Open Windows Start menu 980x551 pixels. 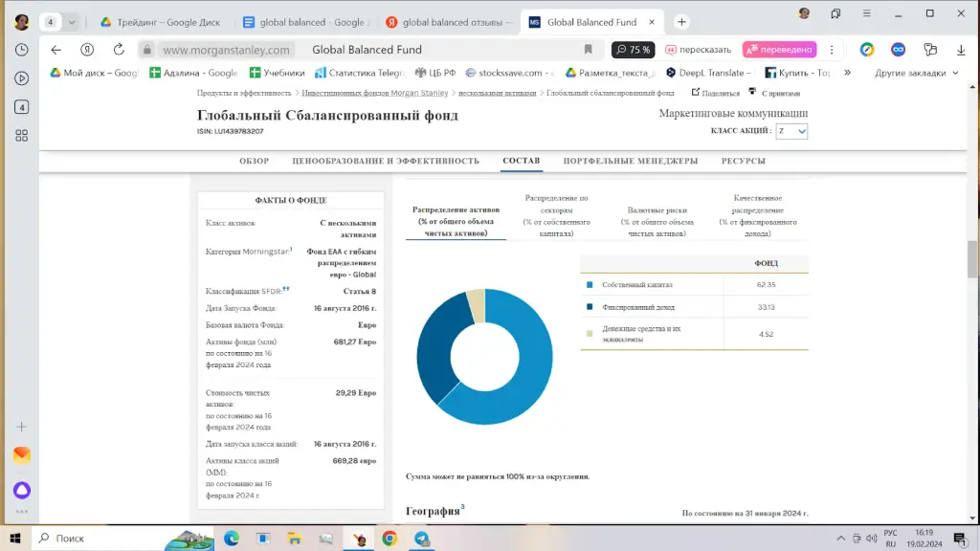coord(15,538)
